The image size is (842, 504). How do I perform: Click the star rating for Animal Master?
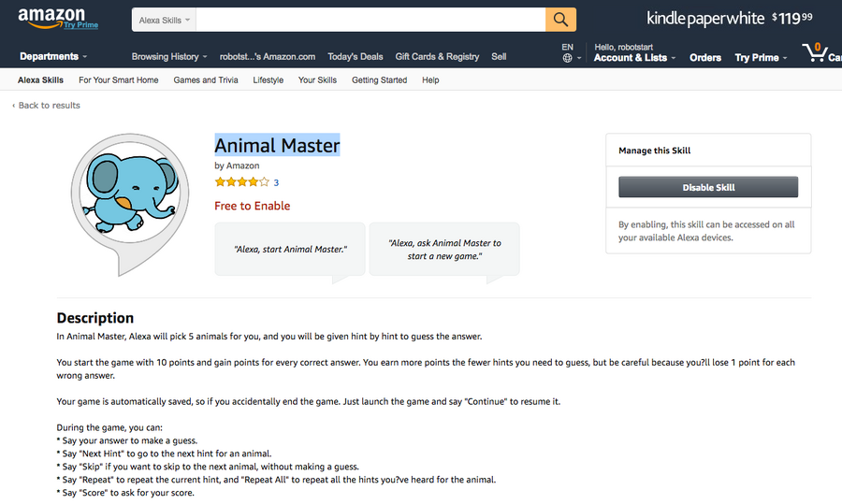point(241,182)
